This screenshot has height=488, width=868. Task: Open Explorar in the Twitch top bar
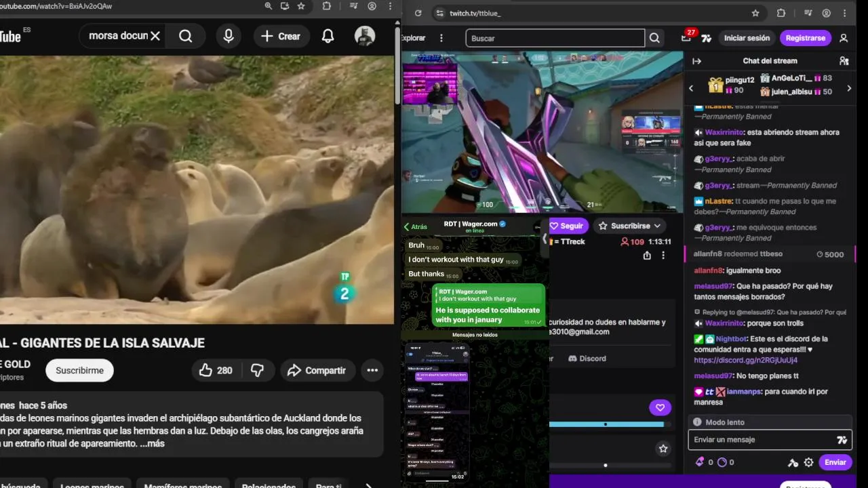tap(414, 38)
